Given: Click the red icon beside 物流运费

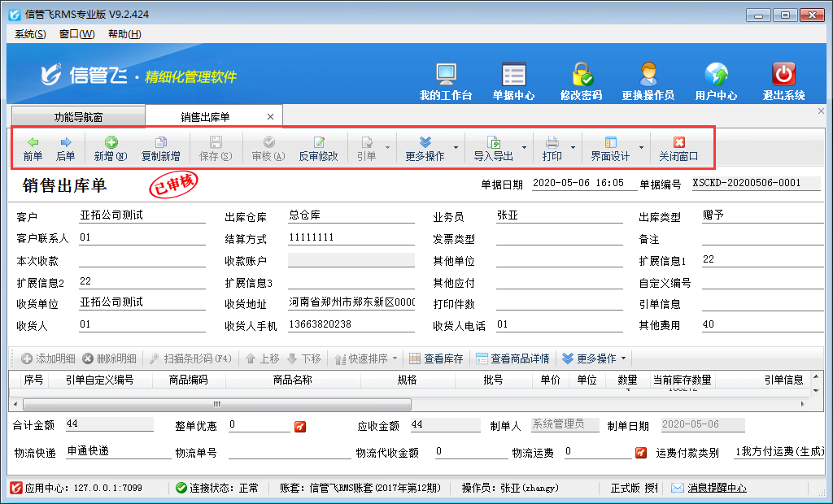Looking at the screenshot, I should [639, 452].
